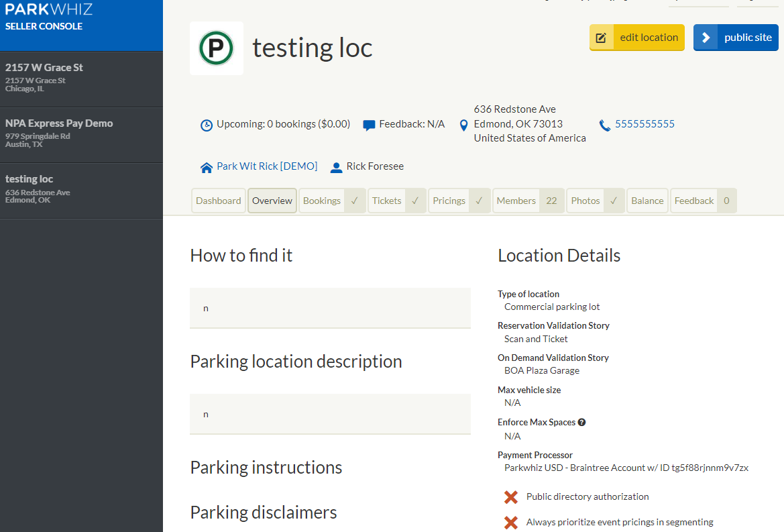Click the 'Parking disclaimers' heading
This screenshot has width=784, height=532.
[264, 513]
